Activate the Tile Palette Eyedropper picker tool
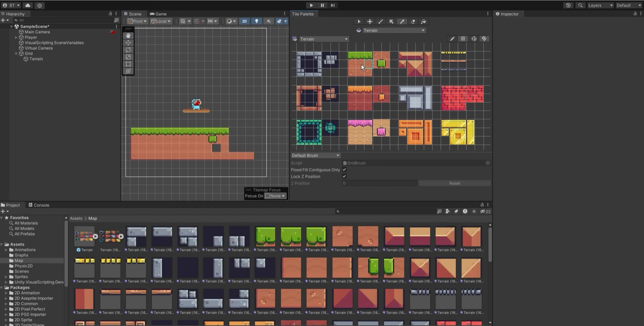 (402, 22)
